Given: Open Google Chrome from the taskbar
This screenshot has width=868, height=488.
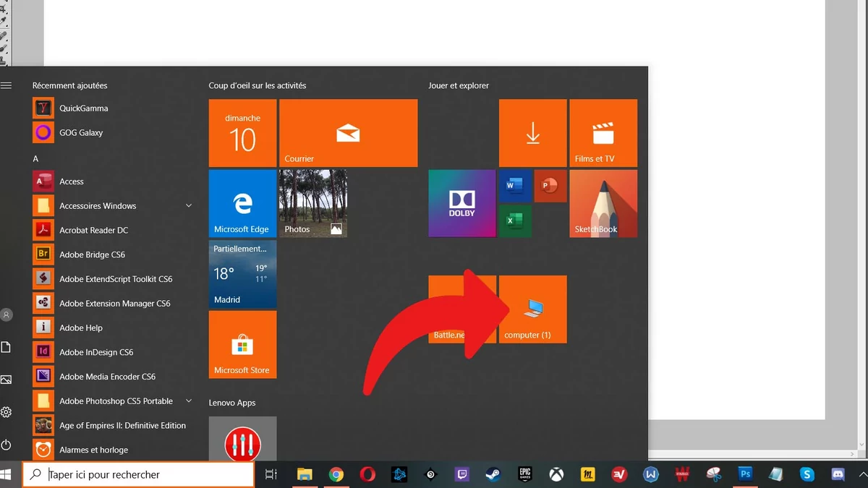Looking at the screenshot, I should [x=336, y=474].
